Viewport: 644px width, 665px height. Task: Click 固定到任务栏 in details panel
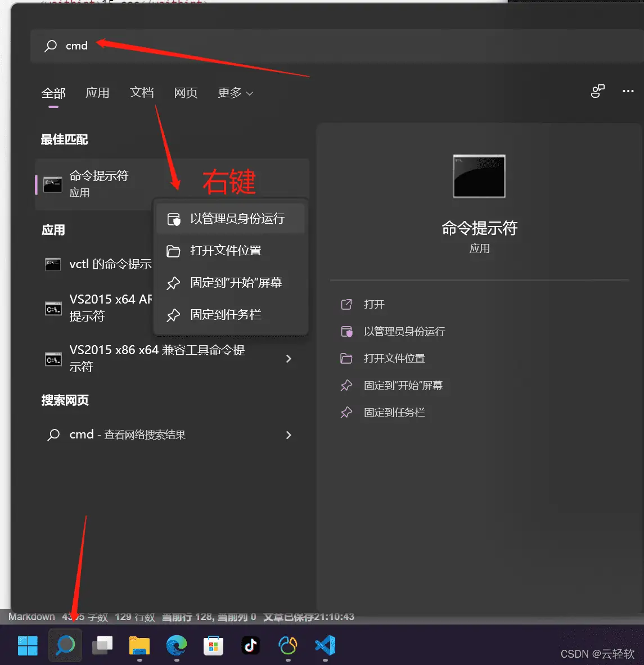point(394,412)
